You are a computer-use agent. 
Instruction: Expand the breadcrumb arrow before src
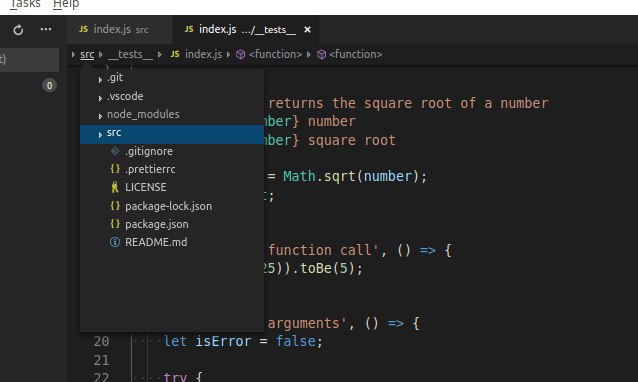73,54
